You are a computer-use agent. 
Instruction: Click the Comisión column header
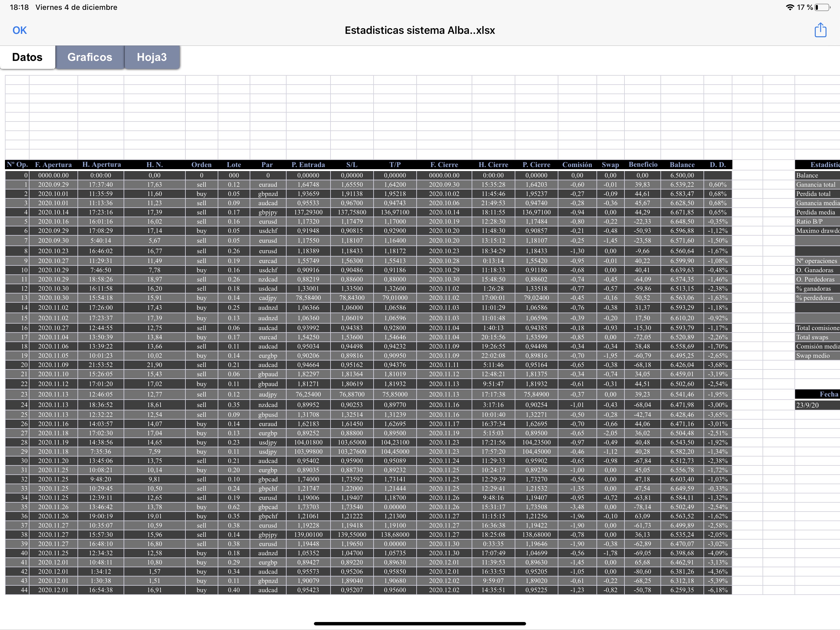[577, 165]
